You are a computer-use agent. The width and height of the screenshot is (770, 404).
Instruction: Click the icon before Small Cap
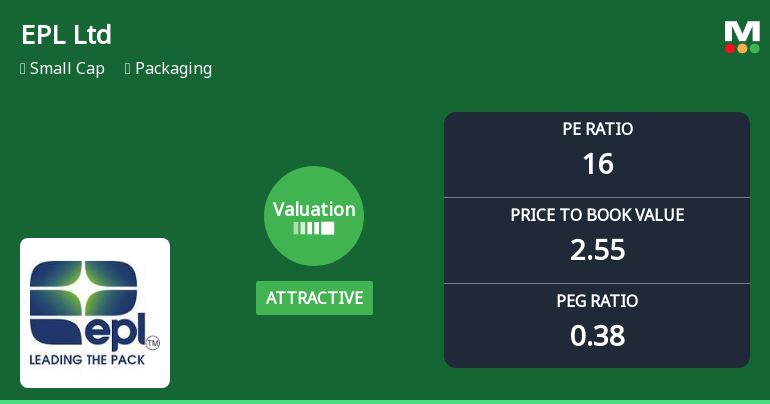pos(23,69)
